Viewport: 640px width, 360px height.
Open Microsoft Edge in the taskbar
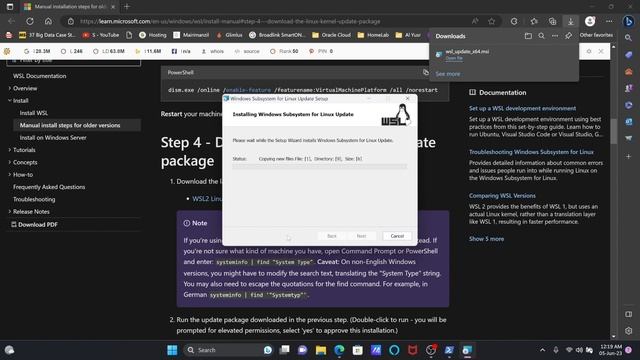[x=339, y=350]
